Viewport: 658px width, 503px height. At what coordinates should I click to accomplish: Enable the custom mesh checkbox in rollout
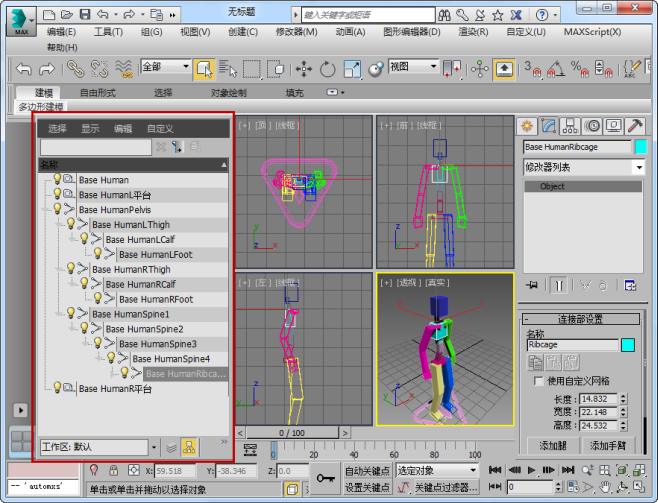point(538,381)
